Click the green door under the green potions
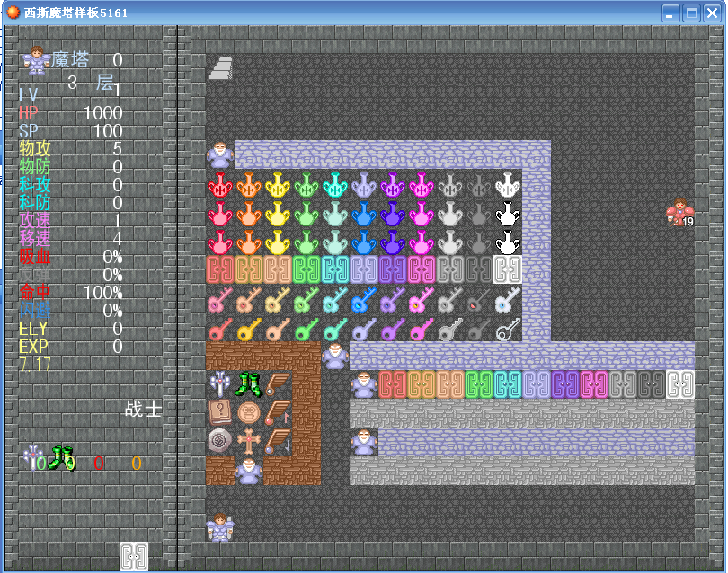 click(306, 269)
